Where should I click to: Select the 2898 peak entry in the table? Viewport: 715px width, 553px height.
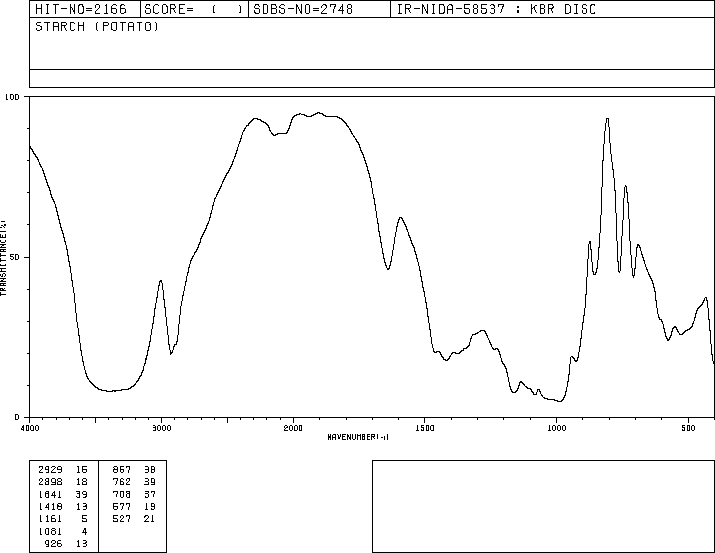(x=50, y=481)
